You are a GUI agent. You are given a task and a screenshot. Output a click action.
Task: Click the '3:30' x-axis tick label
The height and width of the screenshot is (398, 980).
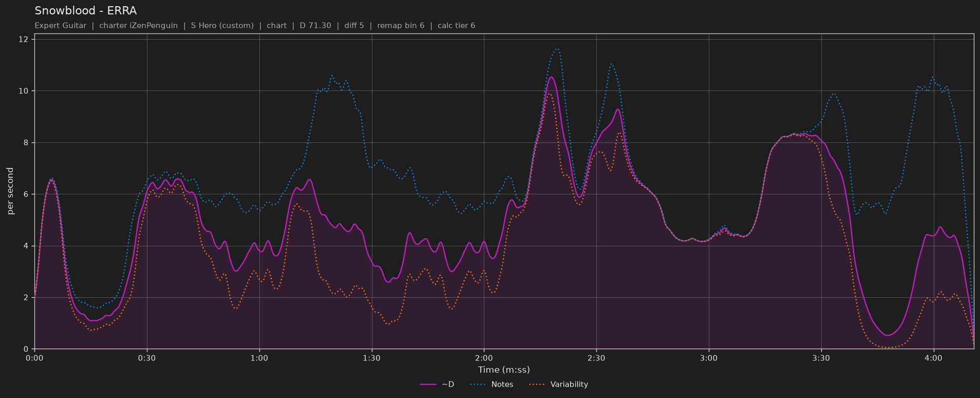tap(821, 358)
